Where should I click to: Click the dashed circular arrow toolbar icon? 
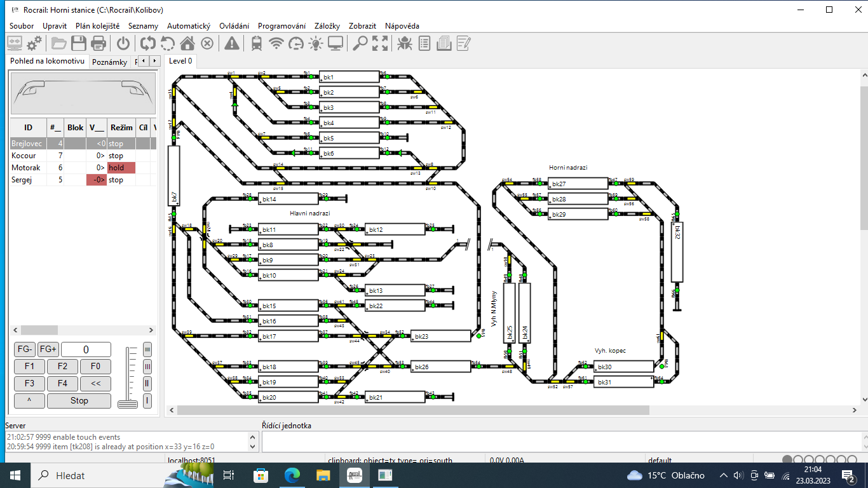tap(168, 43)
